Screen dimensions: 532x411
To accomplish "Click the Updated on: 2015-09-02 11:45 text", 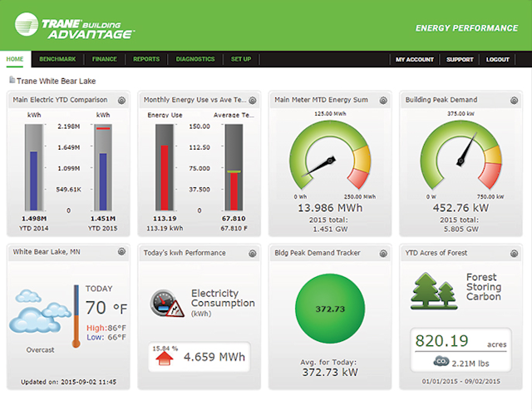I will (x=68, y=382).
